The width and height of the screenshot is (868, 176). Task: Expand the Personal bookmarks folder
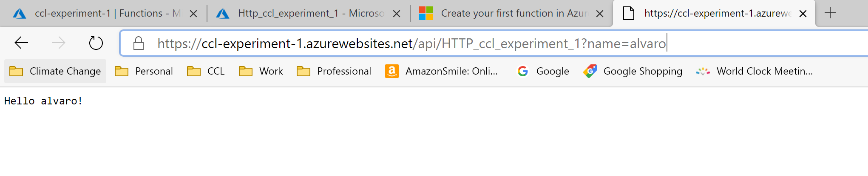click(x=144, y=71)
